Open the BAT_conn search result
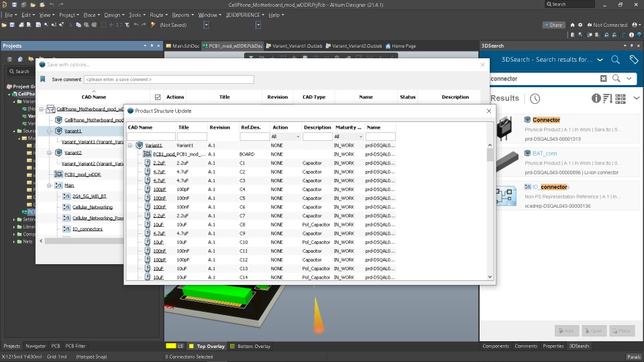The image size is (644, 362). coord(545,153)
